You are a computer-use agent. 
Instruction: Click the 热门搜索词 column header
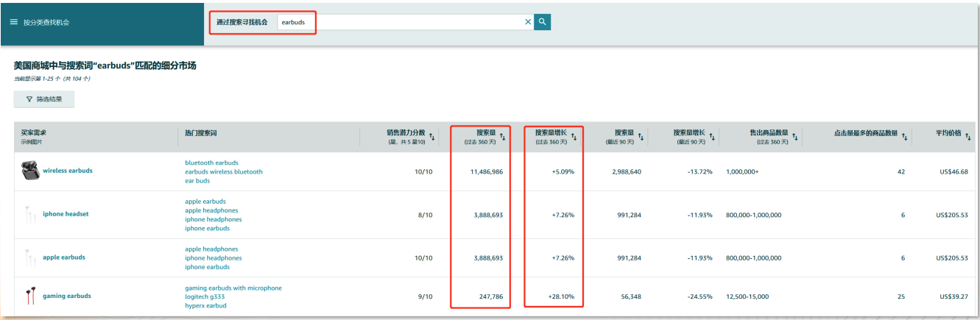click(x=201, y=132)
